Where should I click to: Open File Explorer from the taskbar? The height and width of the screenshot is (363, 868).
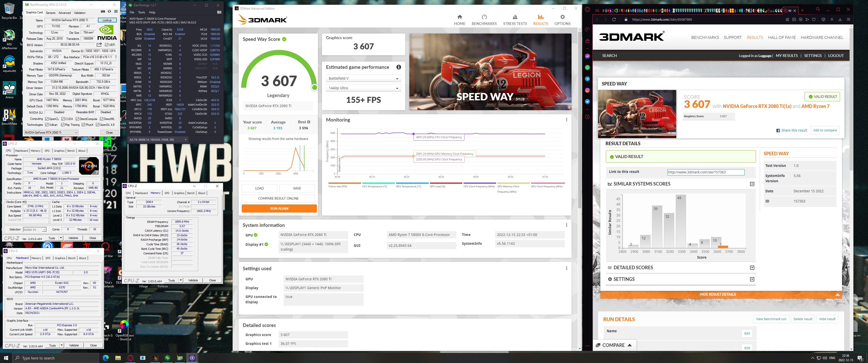pyautogui.click(x=118, y=358)
